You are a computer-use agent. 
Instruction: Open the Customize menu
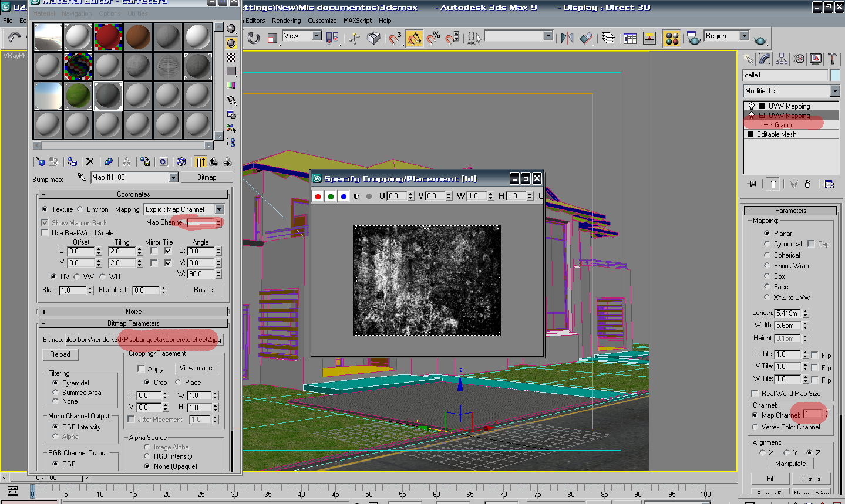click(322, 21)
